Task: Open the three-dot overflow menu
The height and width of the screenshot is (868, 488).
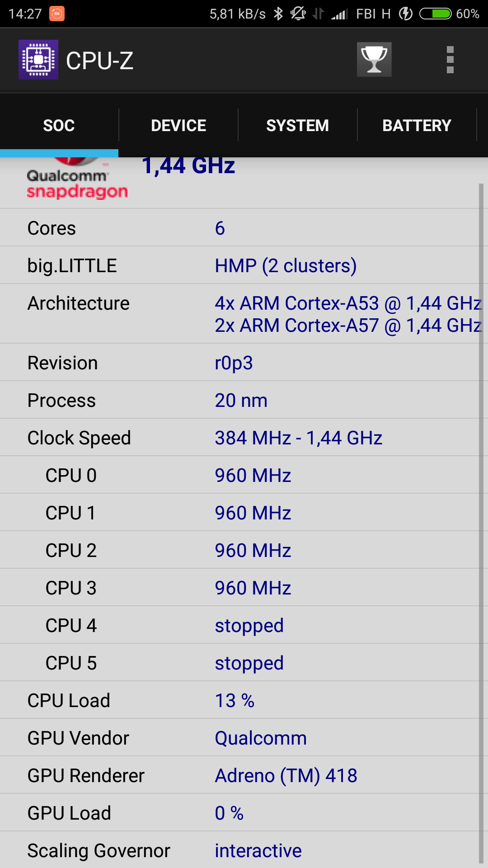Action: 450,60
